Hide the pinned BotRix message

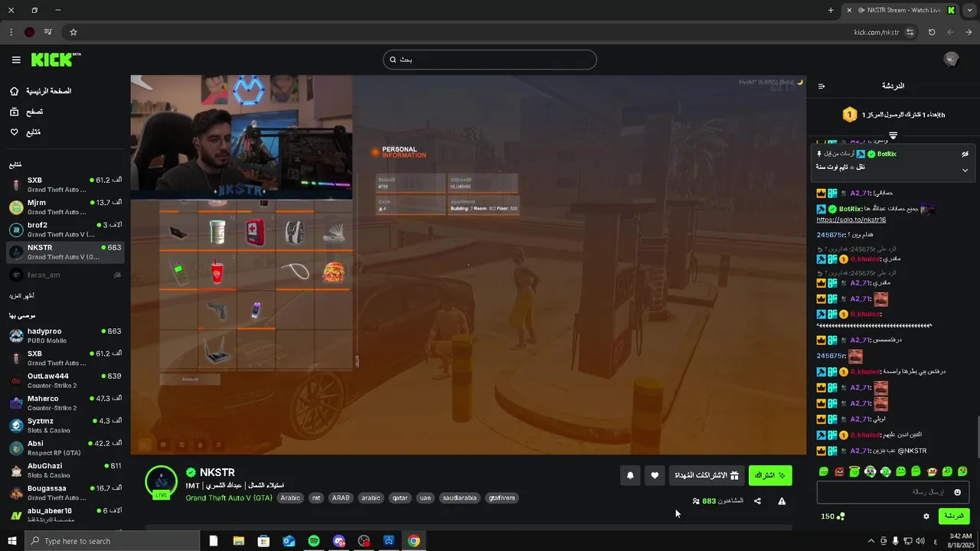point(965,154)
